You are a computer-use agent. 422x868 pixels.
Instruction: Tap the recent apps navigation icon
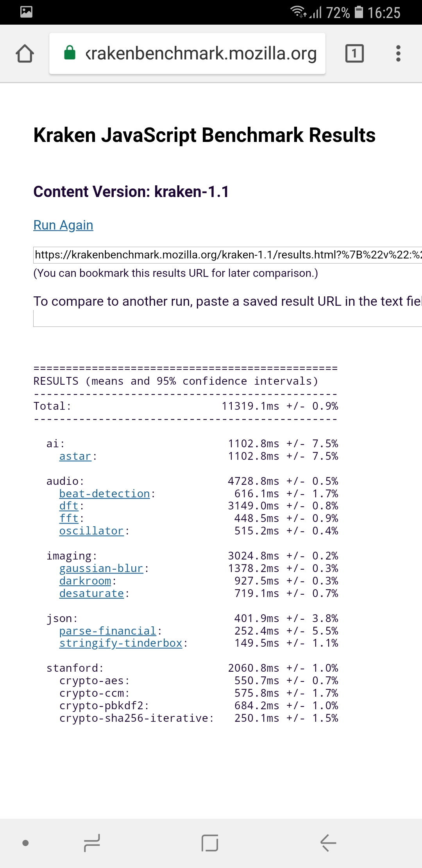pyautogui.click(x=92, y=843)
